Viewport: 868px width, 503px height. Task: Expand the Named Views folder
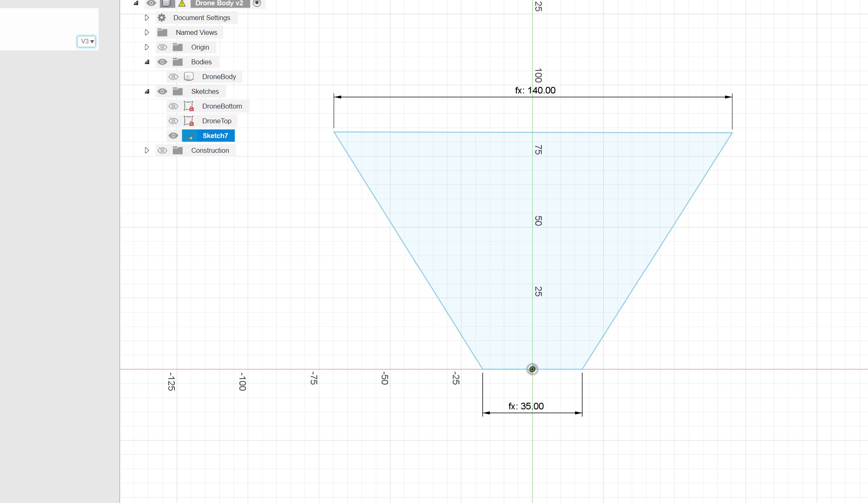coord(146,32)
